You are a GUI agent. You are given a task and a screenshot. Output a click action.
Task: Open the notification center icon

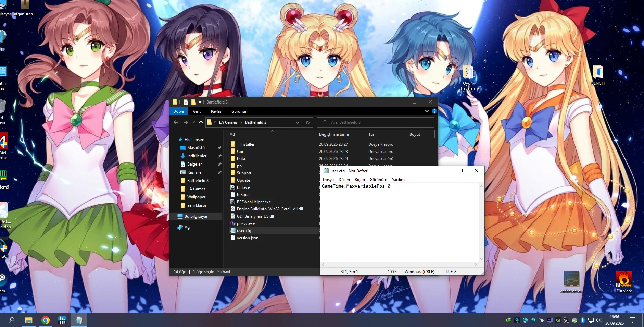pos(633,320)
